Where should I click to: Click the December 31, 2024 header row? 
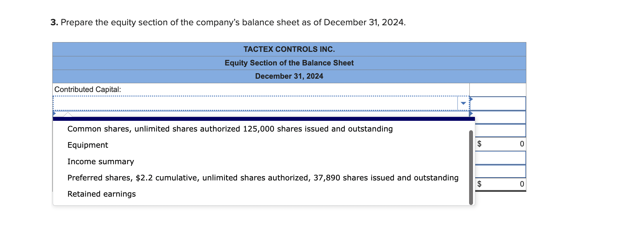[289, 76]
